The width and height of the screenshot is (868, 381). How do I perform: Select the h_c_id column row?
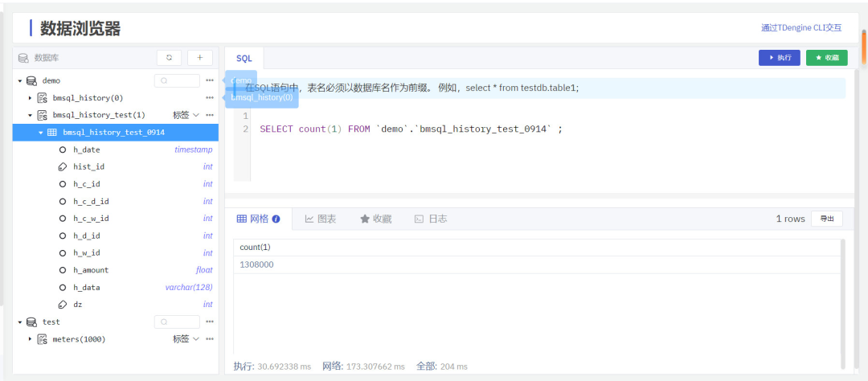(115, 184)
